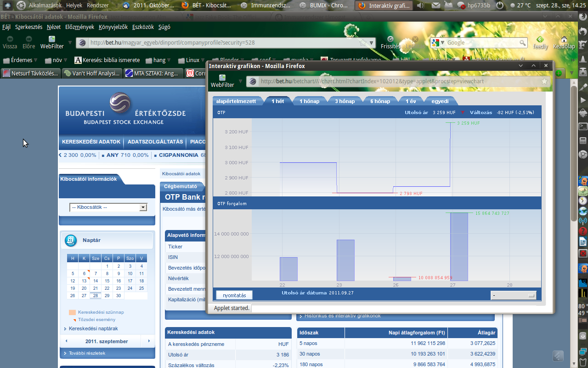Image resolution: width=588 pixels, height=368 pixels.
Task: Open the Kibocsátók combo box
Action: (108, 207)
